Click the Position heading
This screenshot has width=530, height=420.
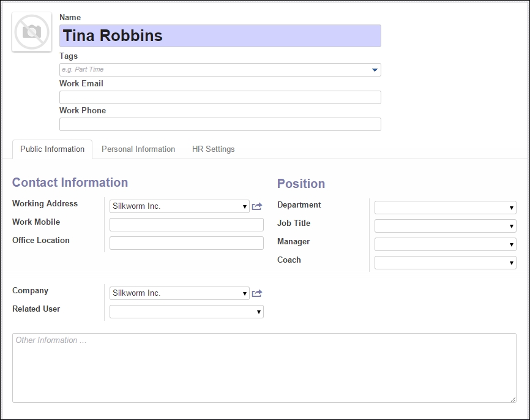pos(301,184)
